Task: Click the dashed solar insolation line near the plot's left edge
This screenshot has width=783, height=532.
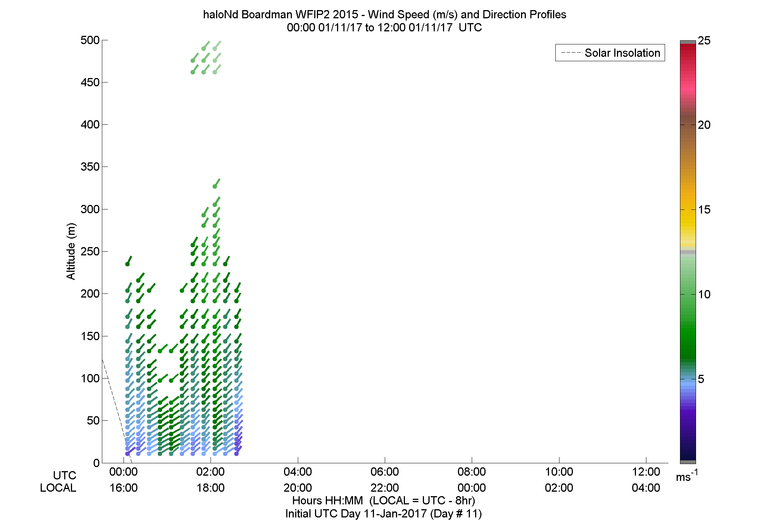Action: pos(116,411)
